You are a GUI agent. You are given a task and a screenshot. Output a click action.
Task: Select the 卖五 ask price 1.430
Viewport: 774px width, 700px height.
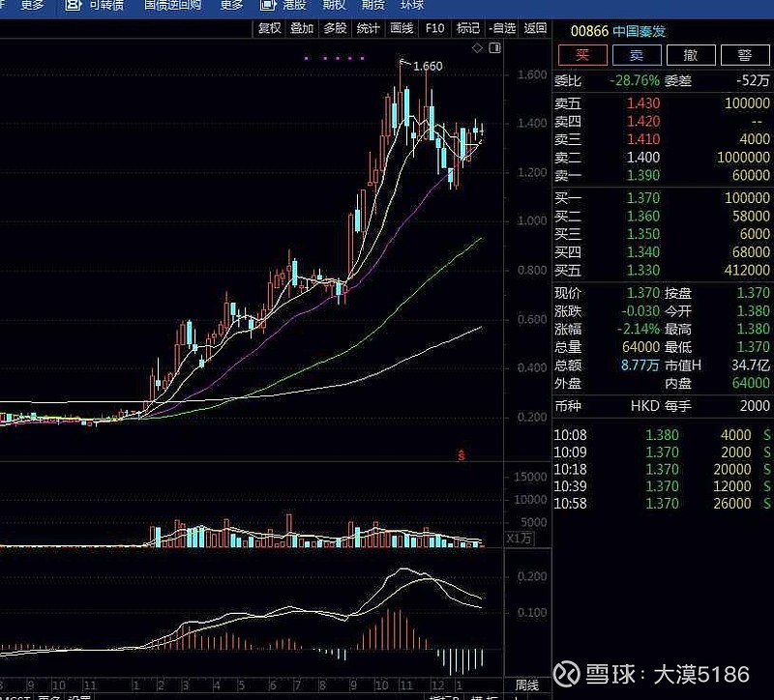pos(643,103)
